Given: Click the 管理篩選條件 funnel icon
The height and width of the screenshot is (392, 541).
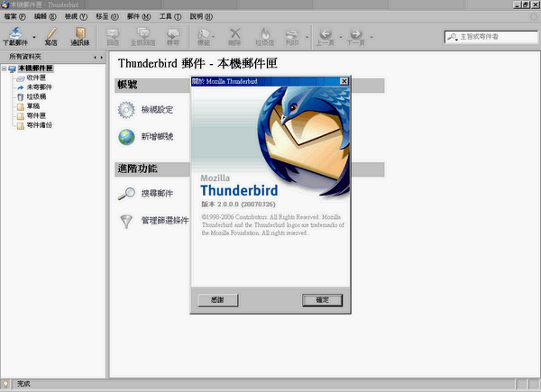Looking at the screenshot, I should (126, 221).
